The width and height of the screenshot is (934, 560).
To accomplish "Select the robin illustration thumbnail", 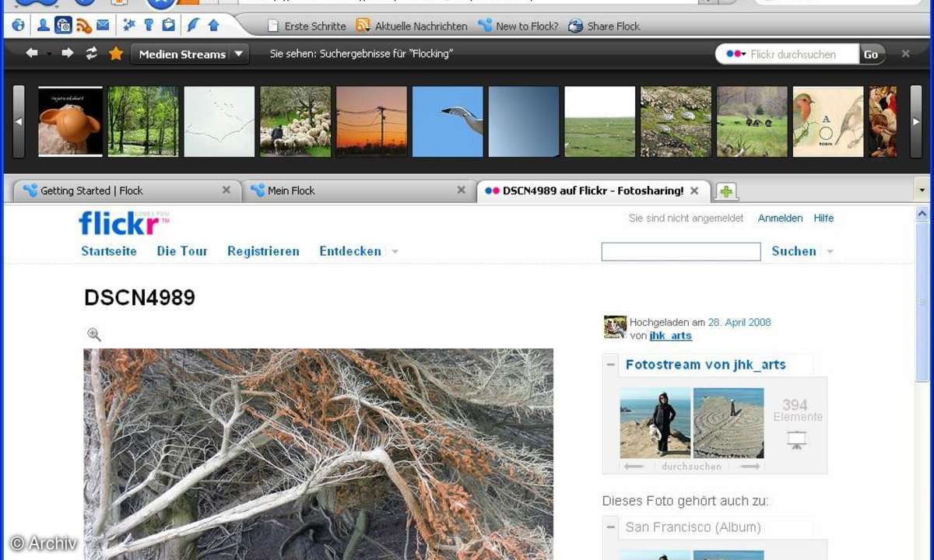I will [828, 121].
